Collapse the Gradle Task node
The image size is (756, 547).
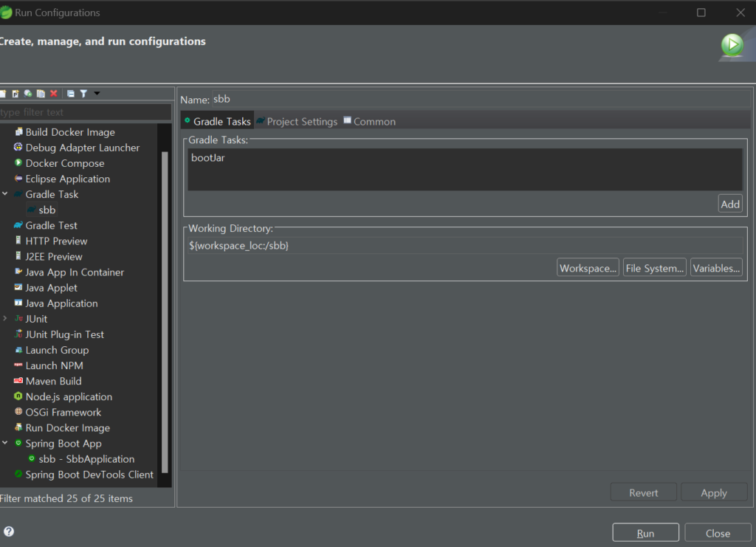pos(5,193)
